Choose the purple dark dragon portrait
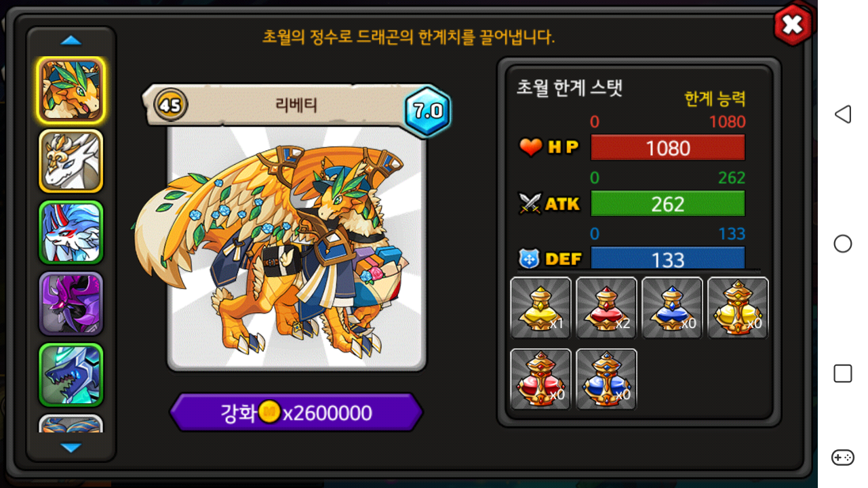The height and width of the screenshot is (488, 868). pyautogui.click(x=71, y=304)
